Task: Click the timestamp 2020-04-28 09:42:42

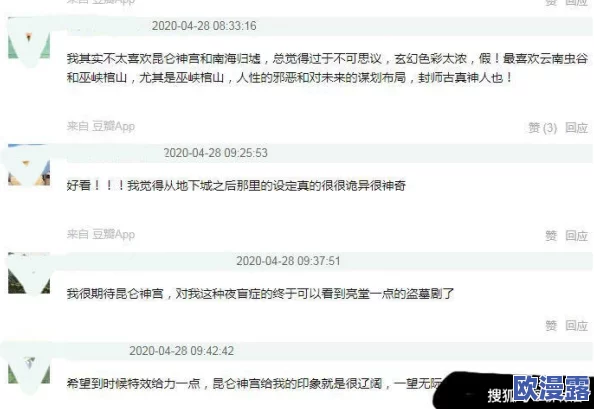Action: [181, 351]
